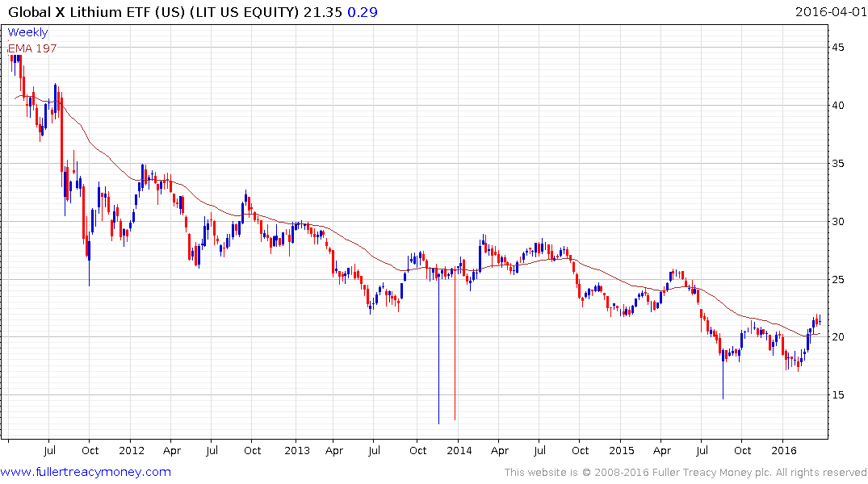868x484 pixels.
Task: Click the 25 price axis label
Action: click(837, 280)
